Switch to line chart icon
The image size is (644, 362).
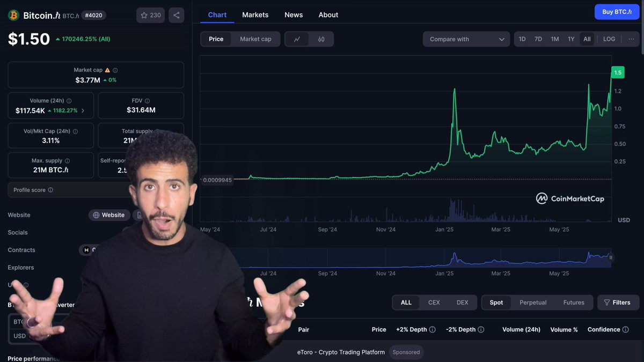click(x=297, y=39)
